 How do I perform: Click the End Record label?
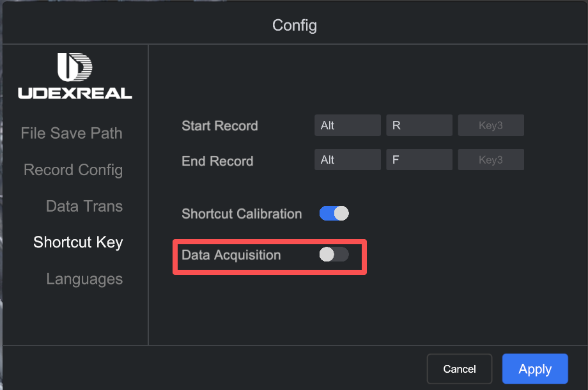pyautogui.click(x=217, y=161)
